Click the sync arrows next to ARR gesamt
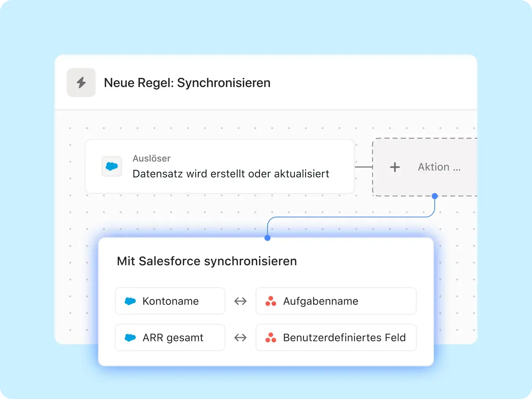The height and width of the screenshot is (399, 532). [x=241, y=337]
